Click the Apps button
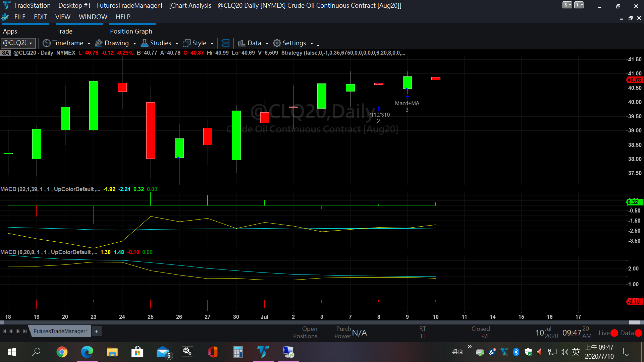The image size is (644, 362). click(10, 31)
